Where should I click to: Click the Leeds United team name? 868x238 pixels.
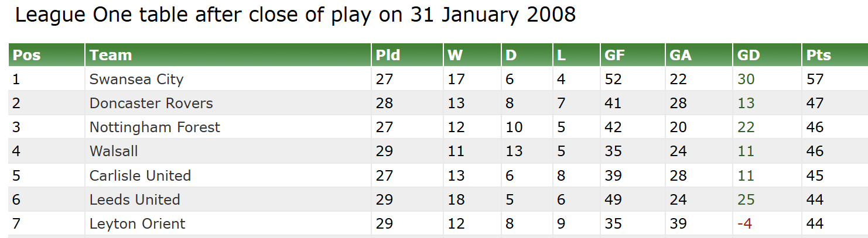(x=135, y=199)
